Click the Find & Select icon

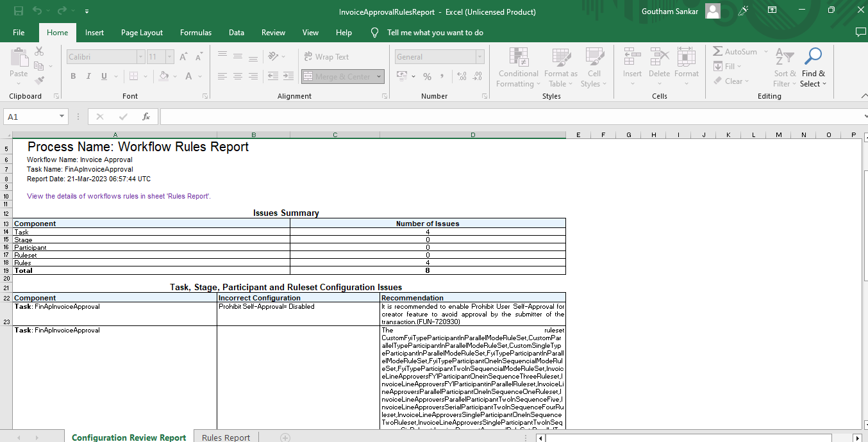(813, 67)
